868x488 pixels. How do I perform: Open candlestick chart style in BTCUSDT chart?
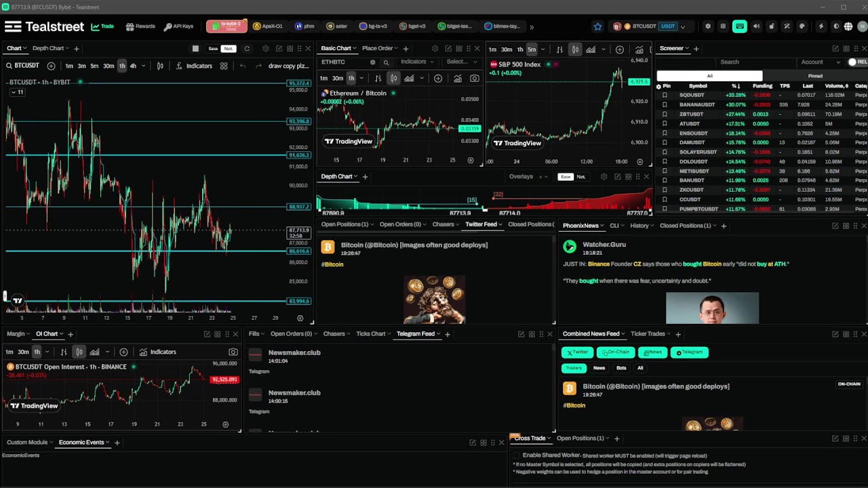pos(160,66)
